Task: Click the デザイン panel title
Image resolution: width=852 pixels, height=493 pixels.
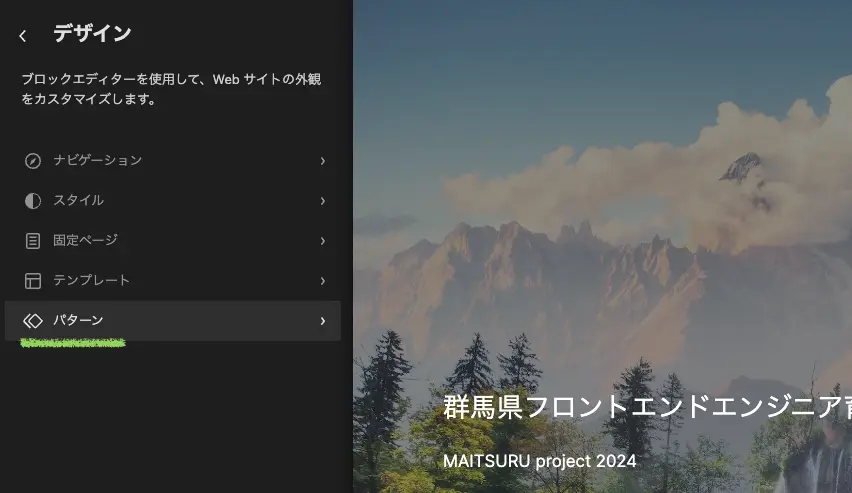Action: tap(92, 34)
